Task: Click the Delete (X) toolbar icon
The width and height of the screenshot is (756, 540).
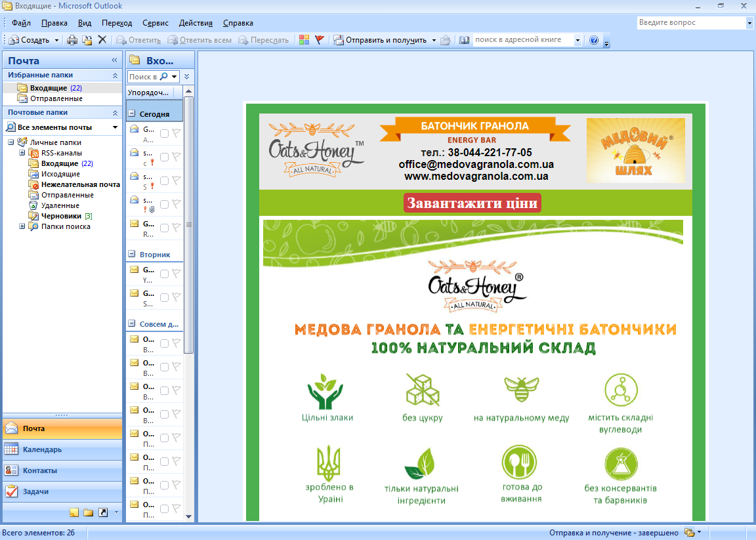Action: pyautogui.click(x=102, y=40)
